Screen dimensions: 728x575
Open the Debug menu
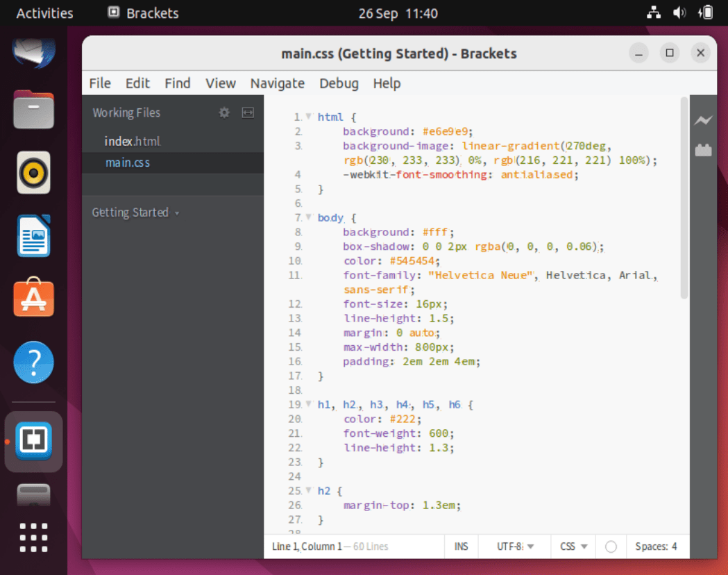(x=339, y=83)
